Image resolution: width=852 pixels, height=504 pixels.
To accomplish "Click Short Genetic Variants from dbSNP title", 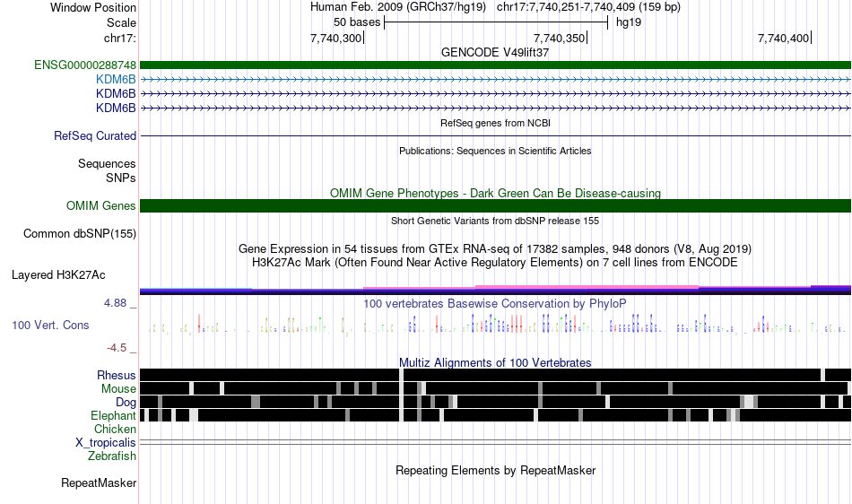I will pos(495,221).
